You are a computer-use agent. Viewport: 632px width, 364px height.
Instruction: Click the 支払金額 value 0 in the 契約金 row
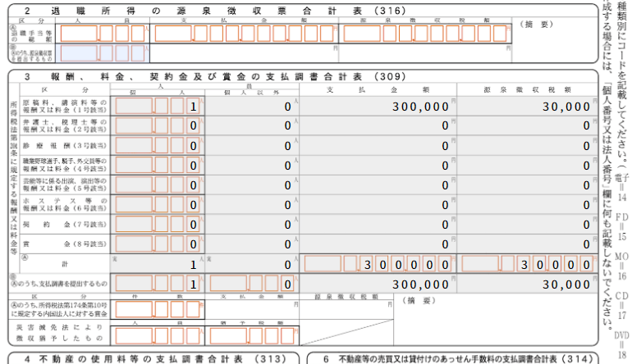pos(445,225)
